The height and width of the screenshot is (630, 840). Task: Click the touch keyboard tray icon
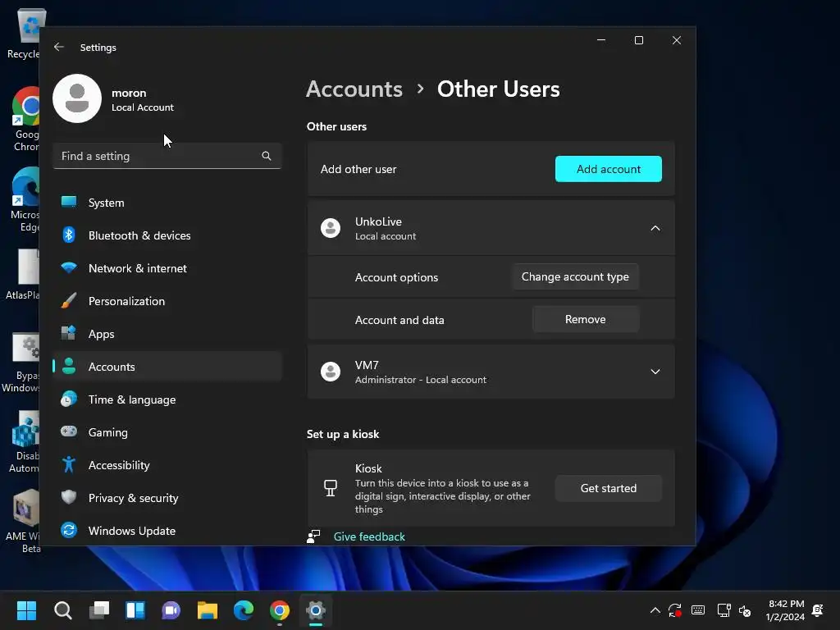coord(698,610)
